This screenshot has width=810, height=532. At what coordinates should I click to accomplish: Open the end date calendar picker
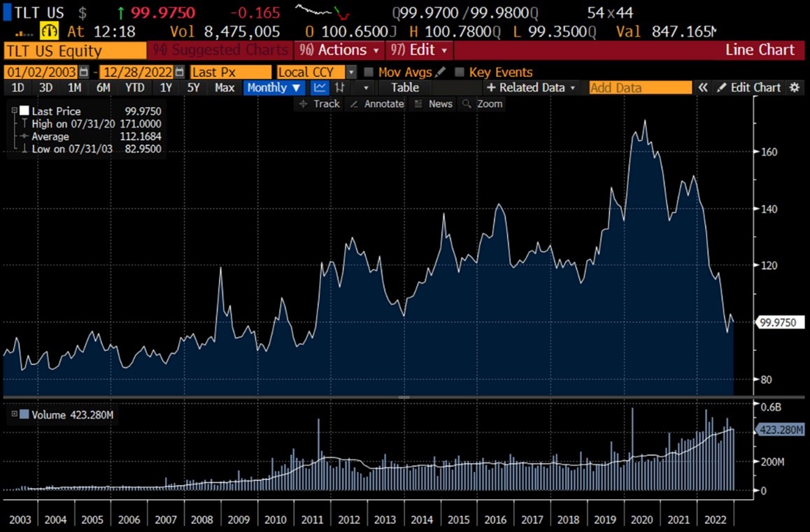tap(180, 72)
